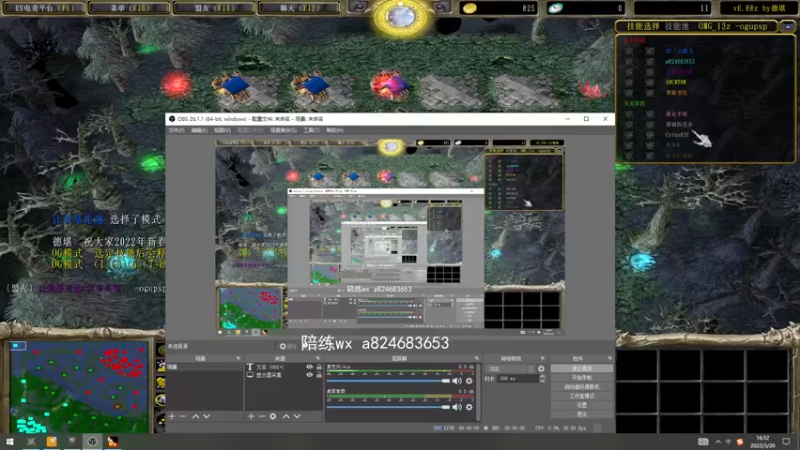The height and width of the screenshot is (450, 800).
Task: Toggle visibility of the text source
Action: (x=309, y=367)
